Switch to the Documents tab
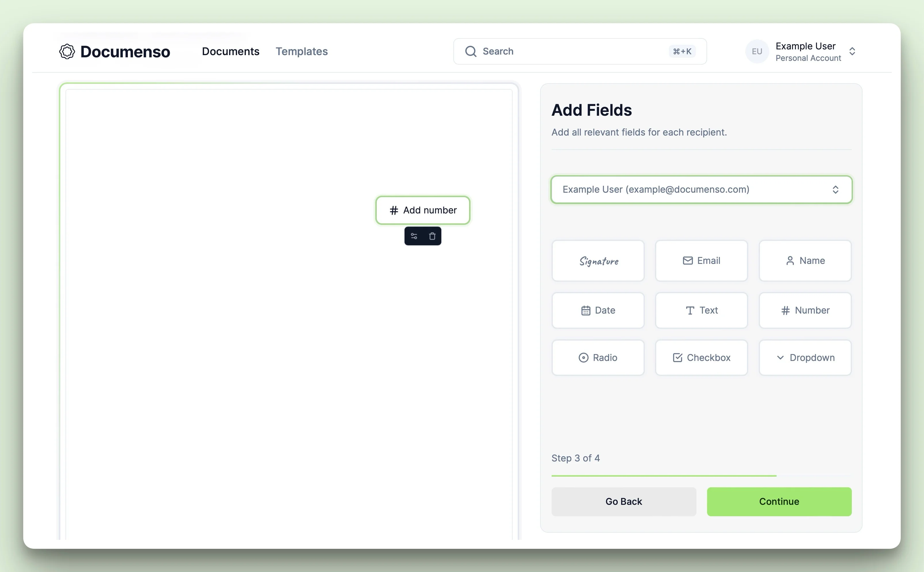Image resolution: width=924 pixels, height=572 pixels. [x=230, y=51]
